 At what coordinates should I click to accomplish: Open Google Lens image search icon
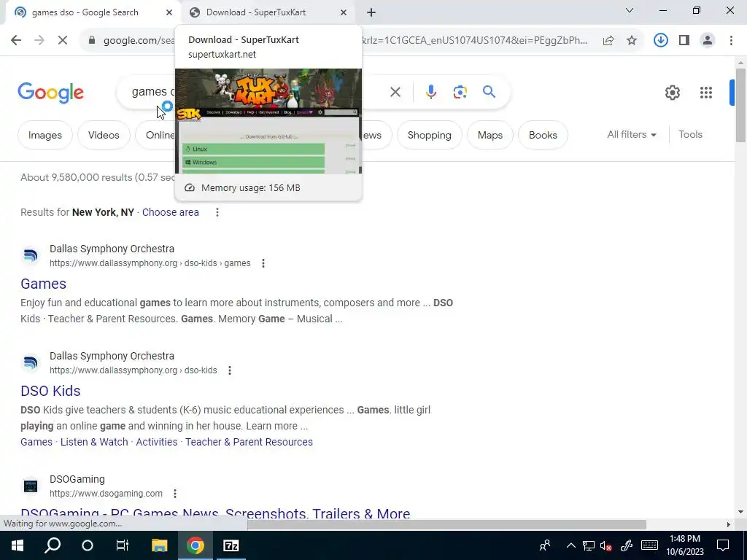pos(460,92)
